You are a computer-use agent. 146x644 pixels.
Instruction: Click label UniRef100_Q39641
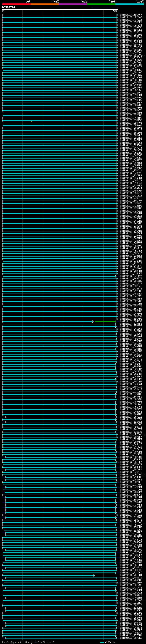click(131, 37)
